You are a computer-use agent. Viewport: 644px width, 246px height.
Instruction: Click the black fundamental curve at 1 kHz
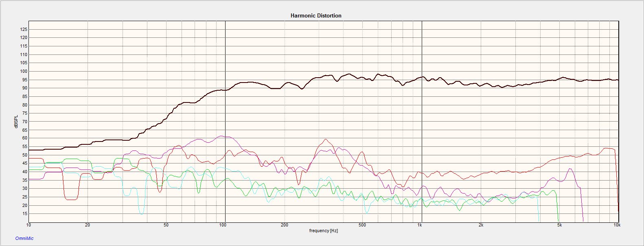point(422,77)
